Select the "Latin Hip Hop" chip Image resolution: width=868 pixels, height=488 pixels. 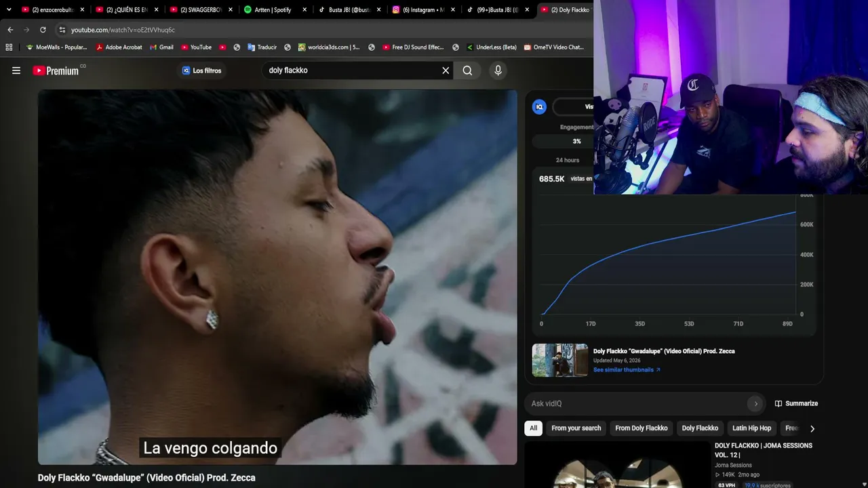click(751, 428)
